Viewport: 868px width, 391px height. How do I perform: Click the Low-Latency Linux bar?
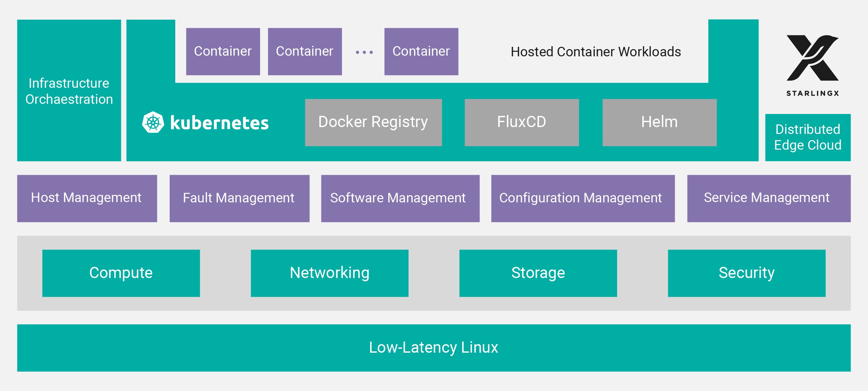434,347
